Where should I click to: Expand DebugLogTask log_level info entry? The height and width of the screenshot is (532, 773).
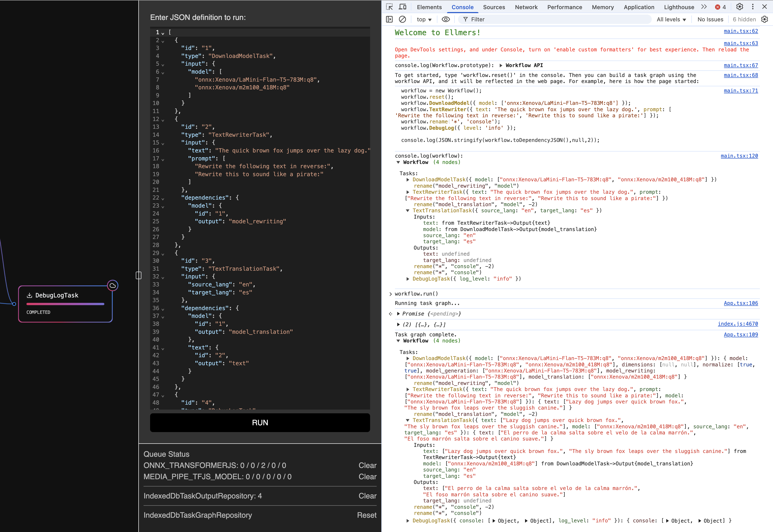[x=408, y=279]
